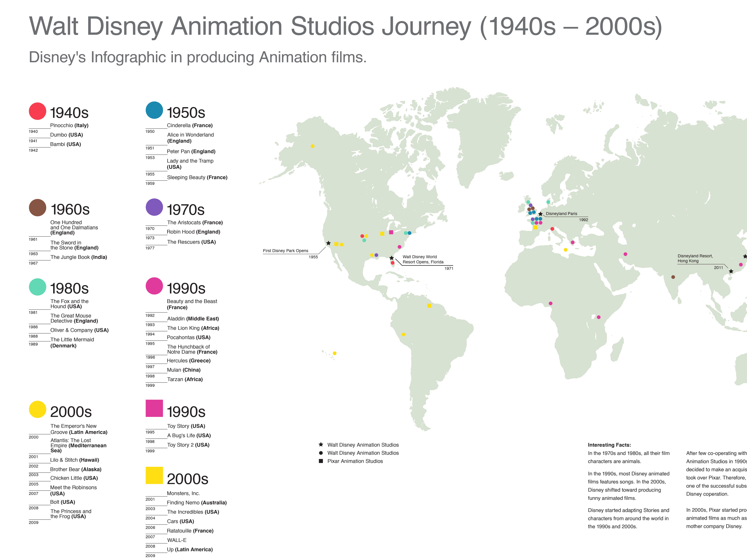Select the Mulan (China) entry

[184, 370]
